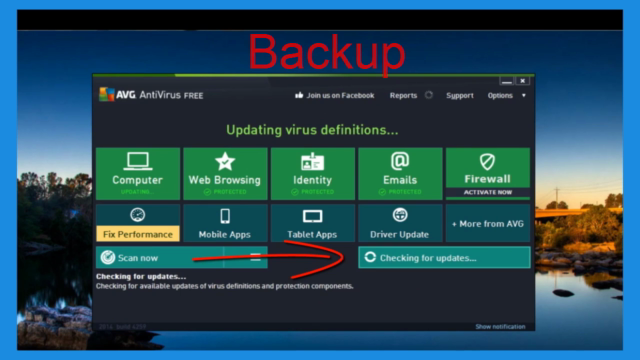
Task: Open the Reports menu
Action: (403, 96)
